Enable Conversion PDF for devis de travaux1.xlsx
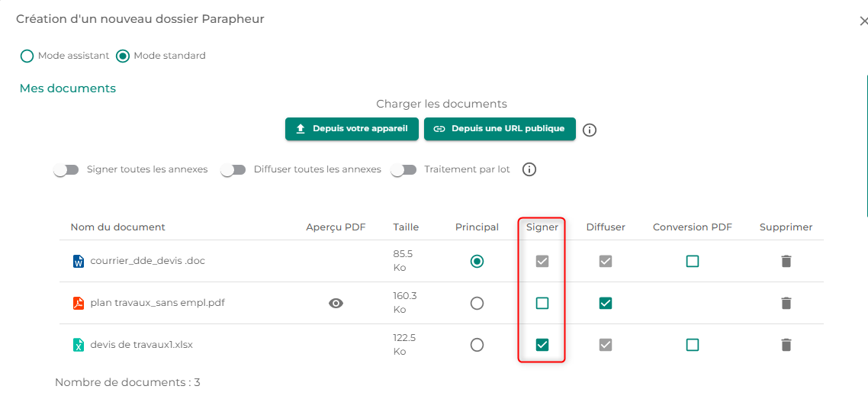This screenshot has width=868, height=399. 692,345
